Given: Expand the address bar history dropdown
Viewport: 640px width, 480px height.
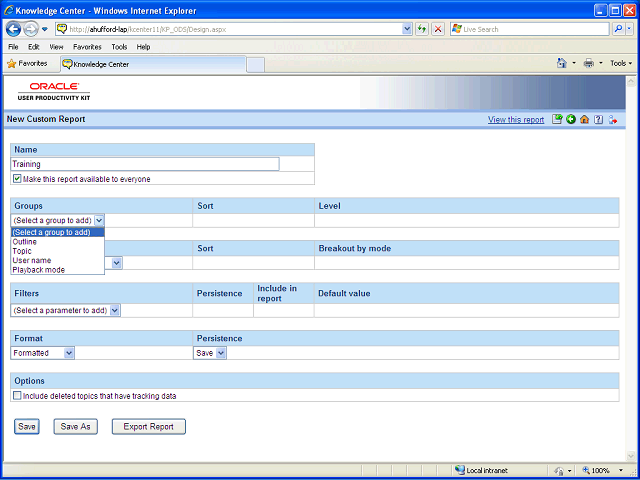Looking at the screenshot, I should coord(407,29).
